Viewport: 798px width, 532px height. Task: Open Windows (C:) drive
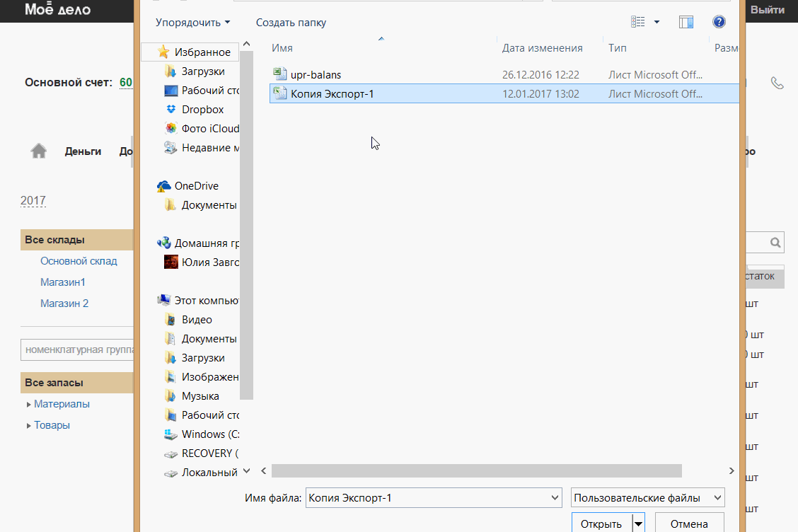tap(202, 434)
